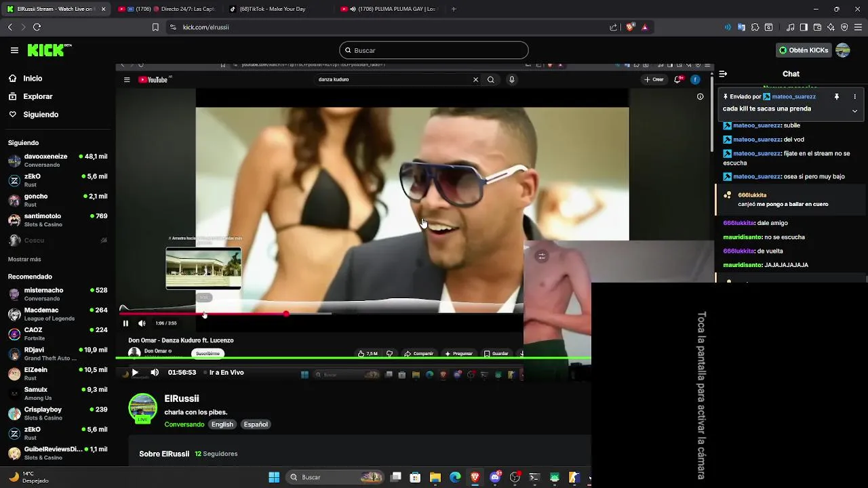This screenshot has width=868, height=488.
Task: Open offline channel Coscu
Action: tap(57, 241)
